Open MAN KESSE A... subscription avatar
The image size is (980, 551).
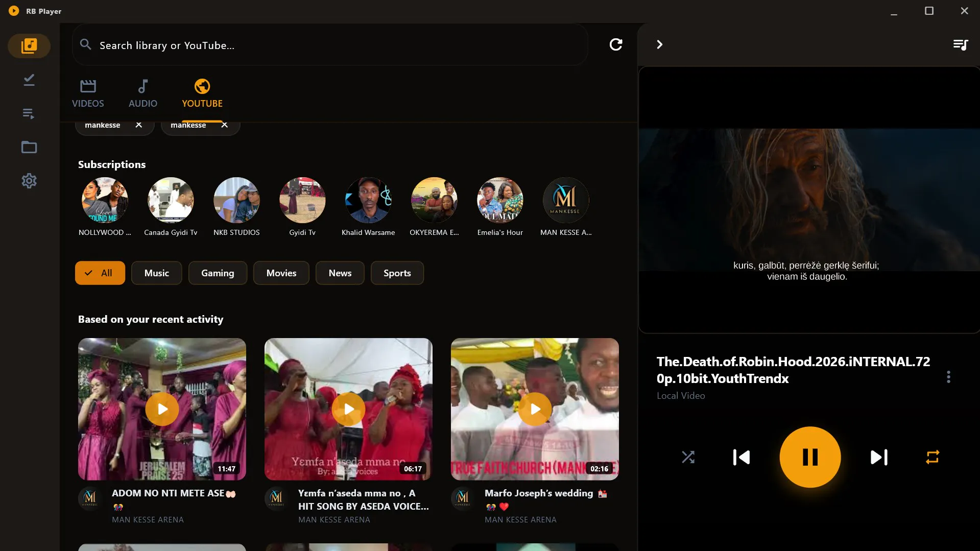[566, 200]
